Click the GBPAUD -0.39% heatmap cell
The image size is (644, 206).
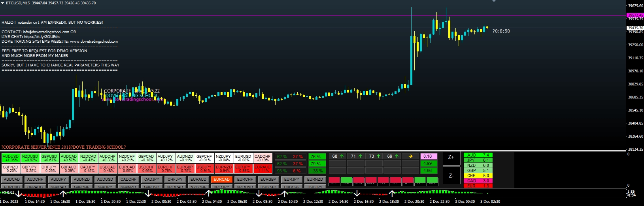[70, 169]
